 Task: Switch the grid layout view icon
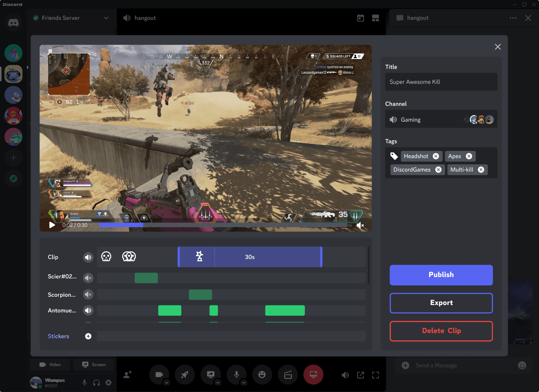point(375,18)
